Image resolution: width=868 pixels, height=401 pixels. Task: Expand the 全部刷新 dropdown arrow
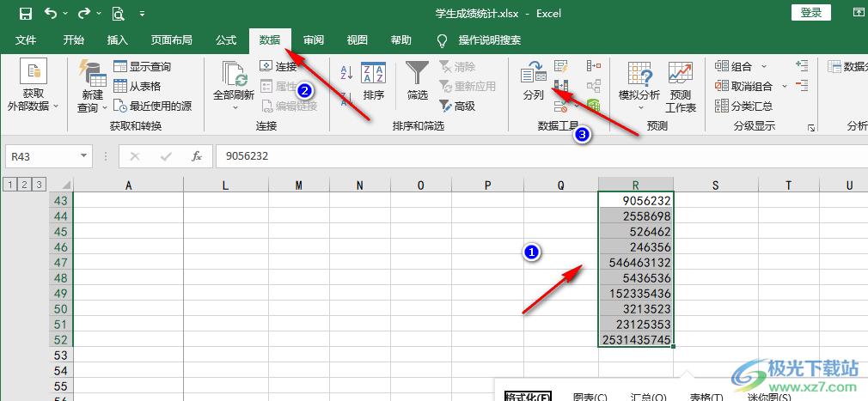(234, 108)
